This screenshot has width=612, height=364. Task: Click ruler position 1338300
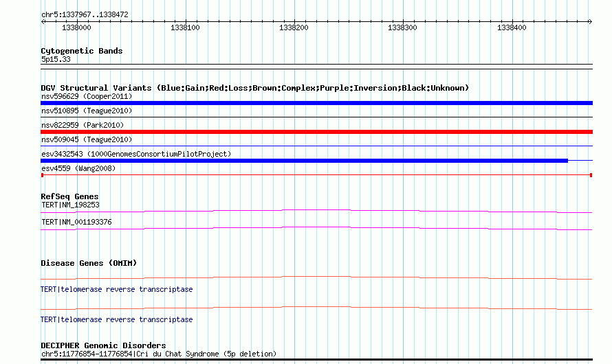(402, 27)
